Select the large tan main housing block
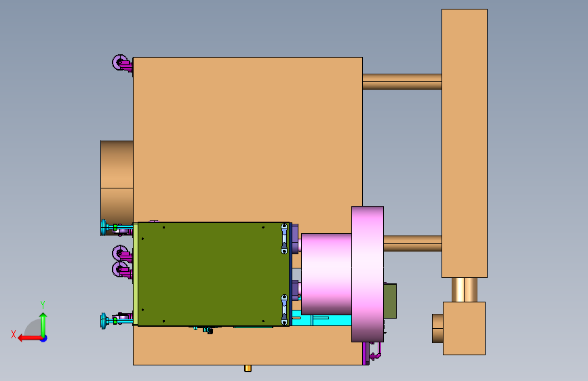The image size is (588, 381). point(248,139)
